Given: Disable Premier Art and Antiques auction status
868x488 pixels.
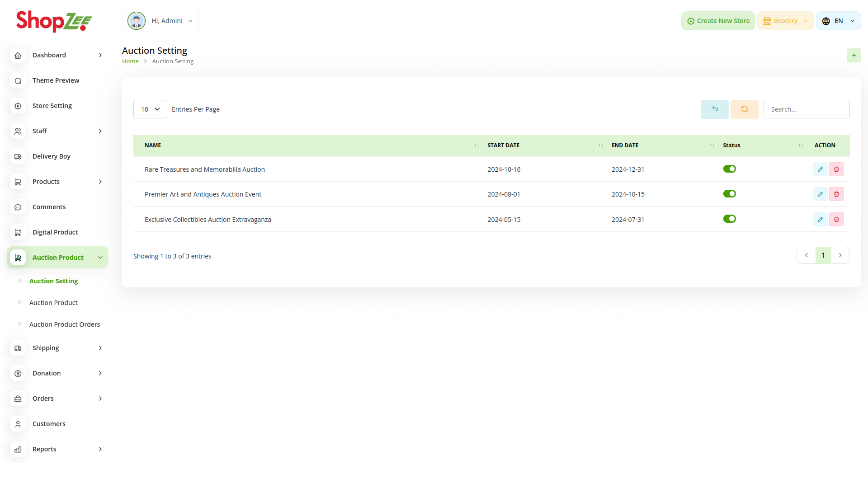Looking at the screenshot, I should pos(729,194).
